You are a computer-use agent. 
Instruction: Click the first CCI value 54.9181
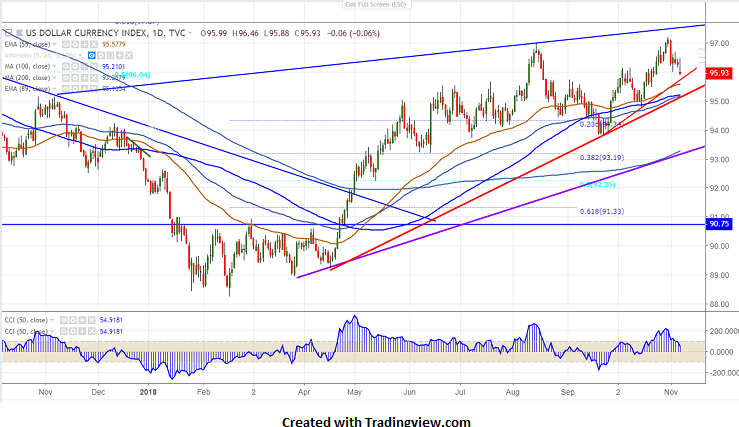pos(111,320)
